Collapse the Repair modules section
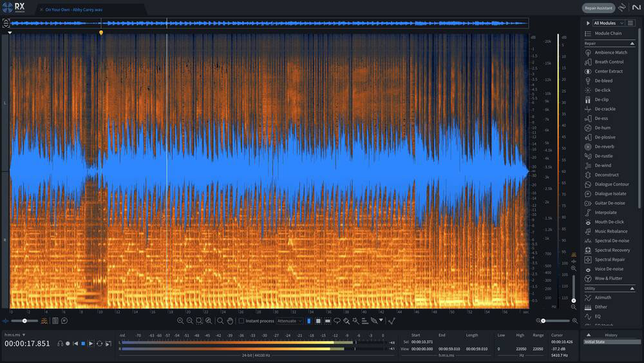Image resolution: width=644 pixels, height=363 pixels. [x=632, y=43]
